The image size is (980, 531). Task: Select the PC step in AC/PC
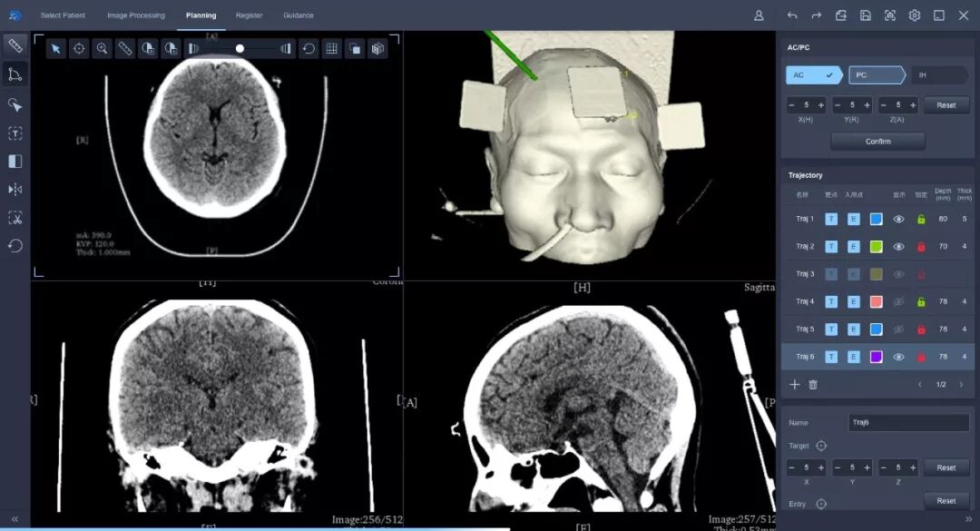(x=877, y=75)
